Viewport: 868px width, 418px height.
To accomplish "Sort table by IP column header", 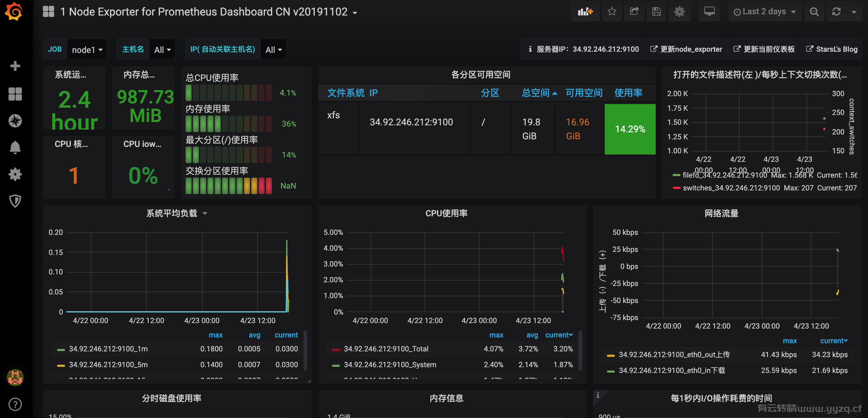I will point(373,93).
